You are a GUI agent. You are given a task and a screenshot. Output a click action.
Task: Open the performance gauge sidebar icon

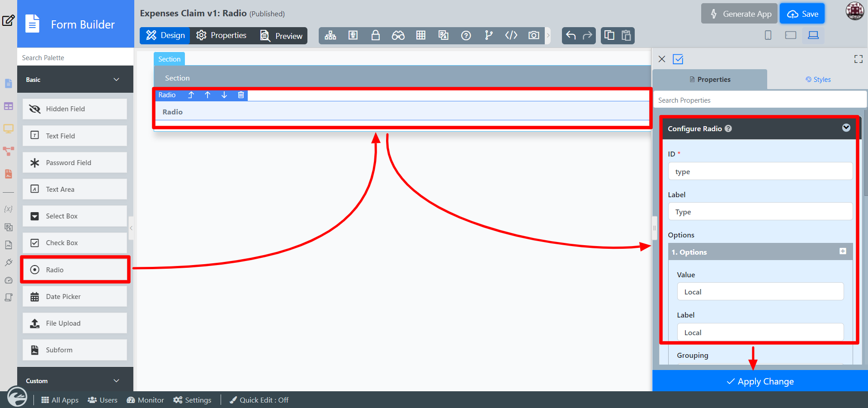(8, 280)
